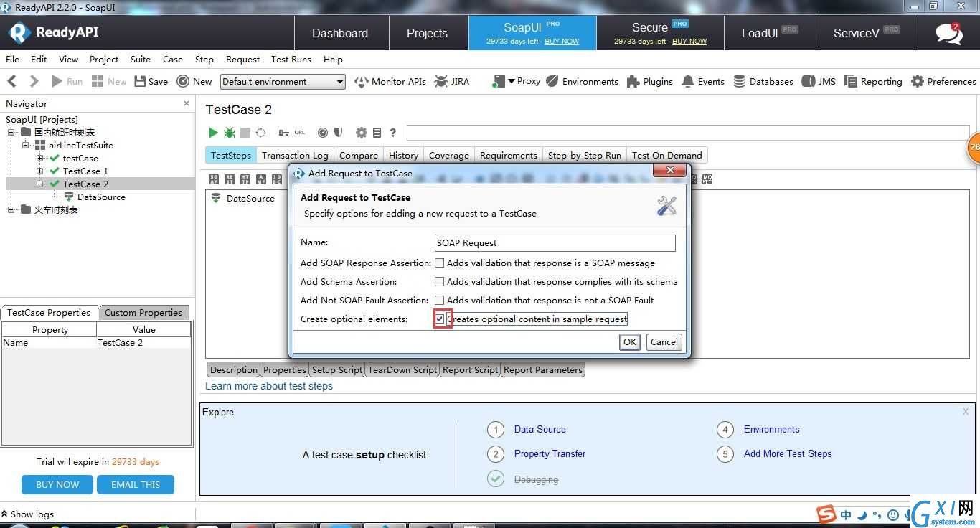Click the URL endpoint icon

(300, 133)
